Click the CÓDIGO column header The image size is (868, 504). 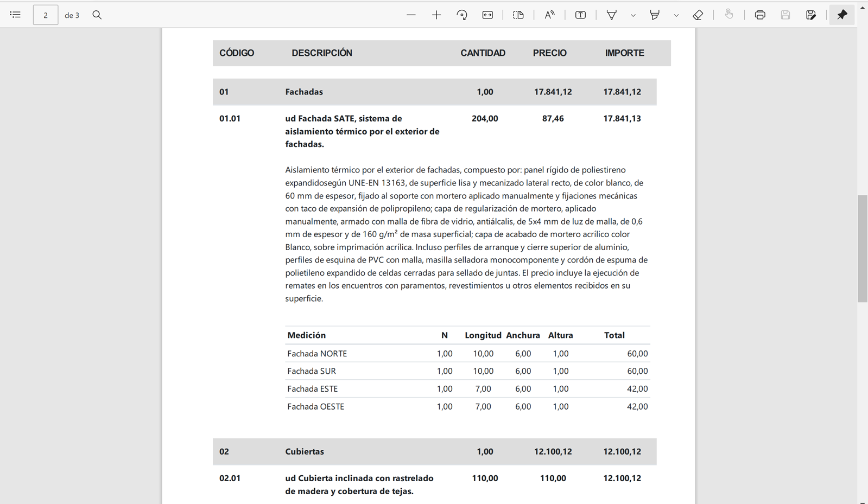pyautogui.click(x=237, y=53)
